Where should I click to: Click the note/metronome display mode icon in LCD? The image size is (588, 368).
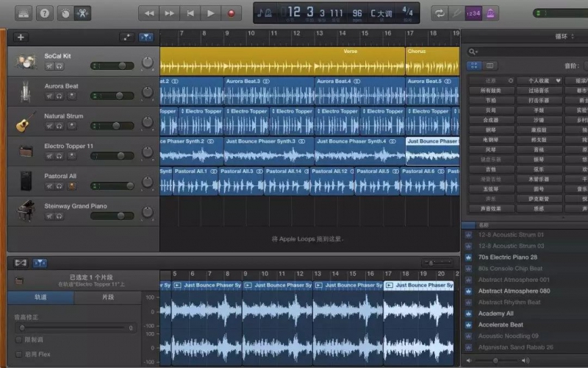point(265,13)
